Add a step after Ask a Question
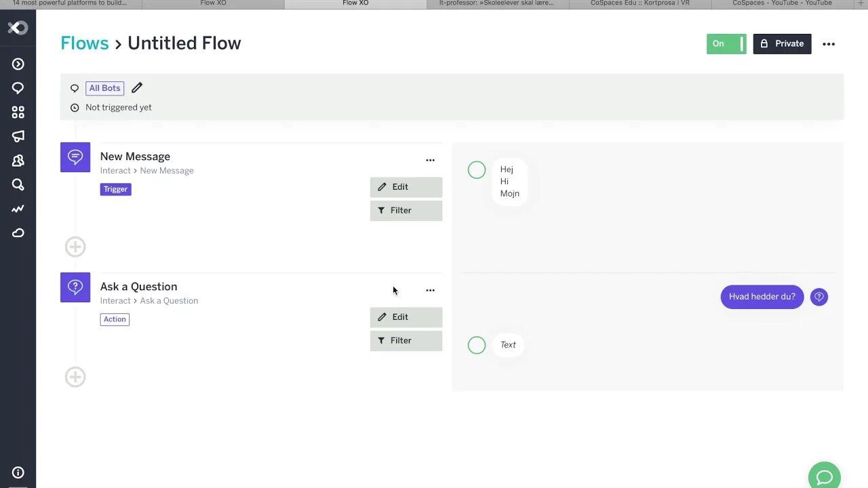The height and width of the screenshot is (488, 868). pyautogui.click(x=75, y=377)
